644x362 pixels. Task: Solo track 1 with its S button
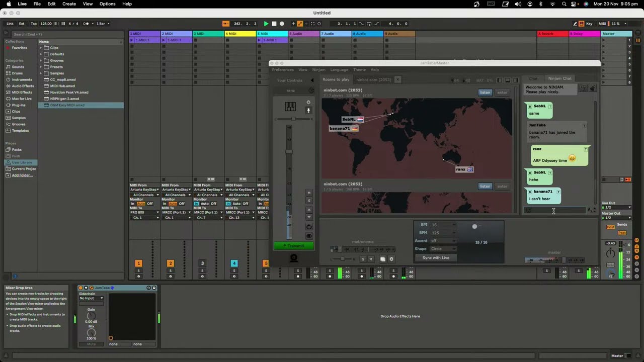(138, 271)
